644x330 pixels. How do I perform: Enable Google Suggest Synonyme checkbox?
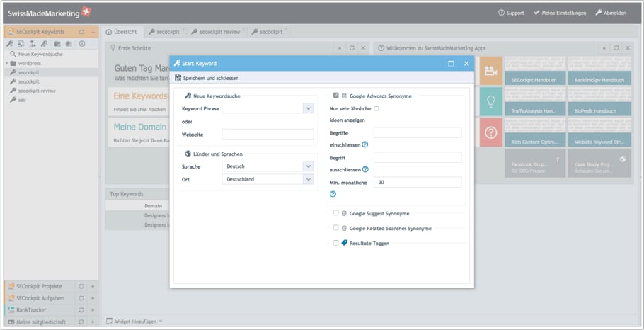336,213
